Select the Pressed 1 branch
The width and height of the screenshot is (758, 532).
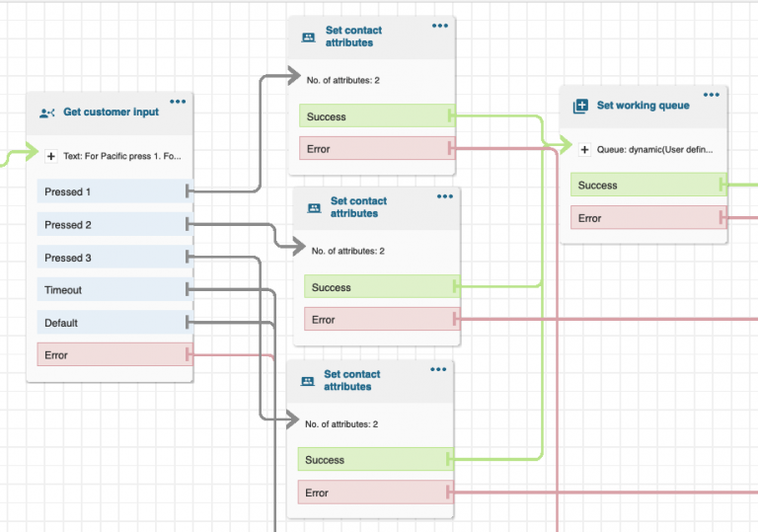point(111,192)
